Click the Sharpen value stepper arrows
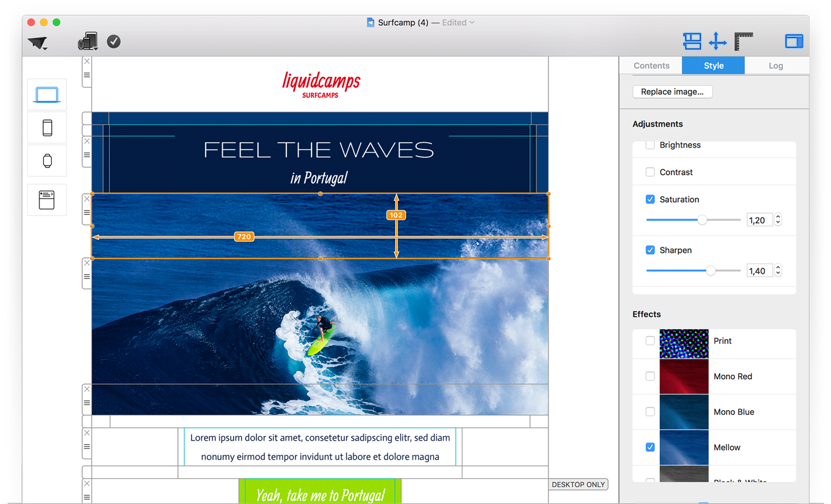 tap(778, 271)
